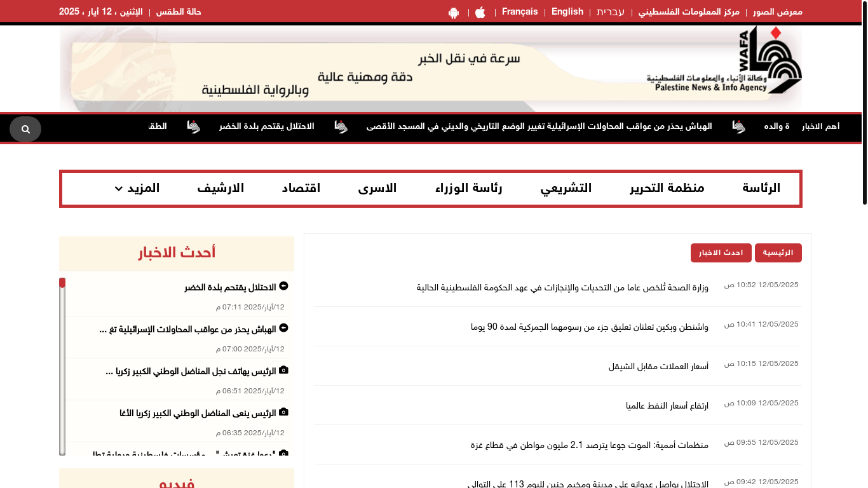The width and height of the screenshot is (868, 488).
Task: Click the top banner image
Action: (431, 69)
